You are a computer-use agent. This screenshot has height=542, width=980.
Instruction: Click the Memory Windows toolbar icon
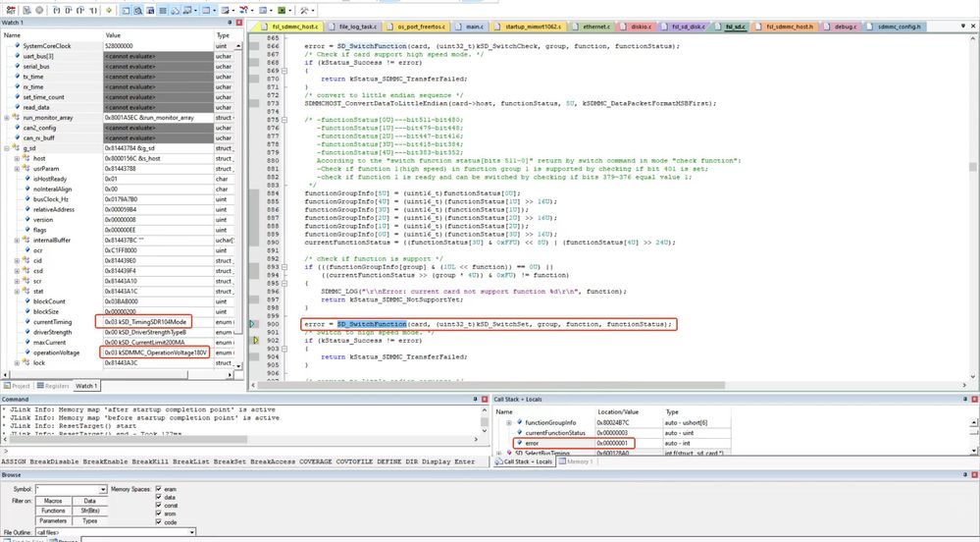tap(206, 10)
